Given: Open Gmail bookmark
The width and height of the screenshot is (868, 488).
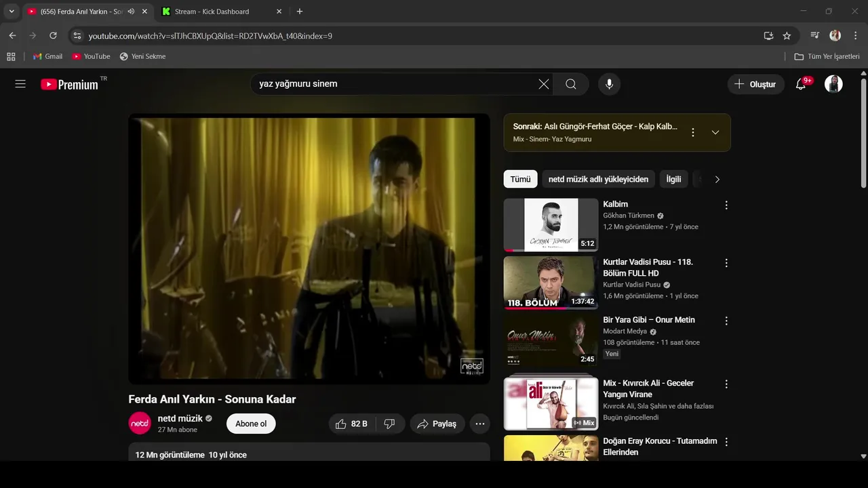Looking at the screenshot, I should click(x=47, y=56).
